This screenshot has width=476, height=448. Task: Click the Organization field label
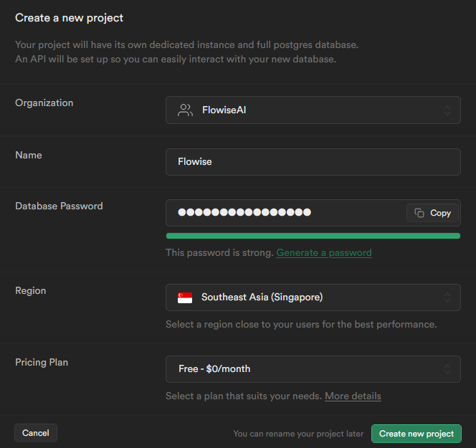tap(44, 103)
